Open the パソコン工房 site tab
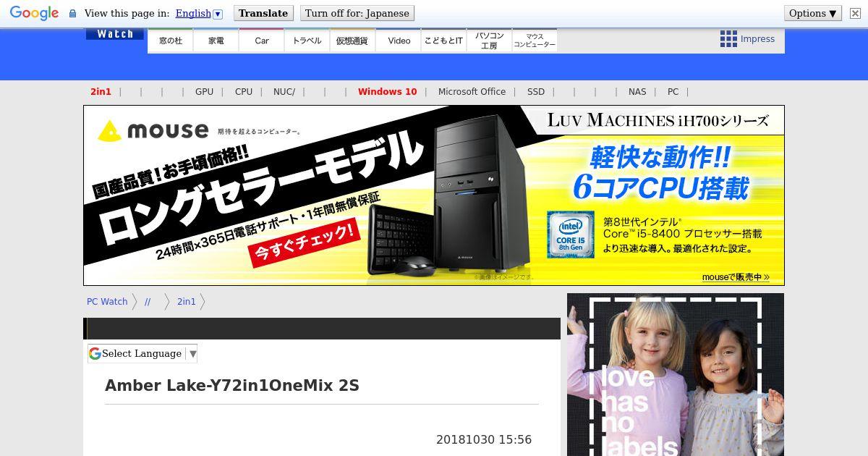Image resolution: width=868 pixels, height=456 pixels. click(x=489, y=41)
